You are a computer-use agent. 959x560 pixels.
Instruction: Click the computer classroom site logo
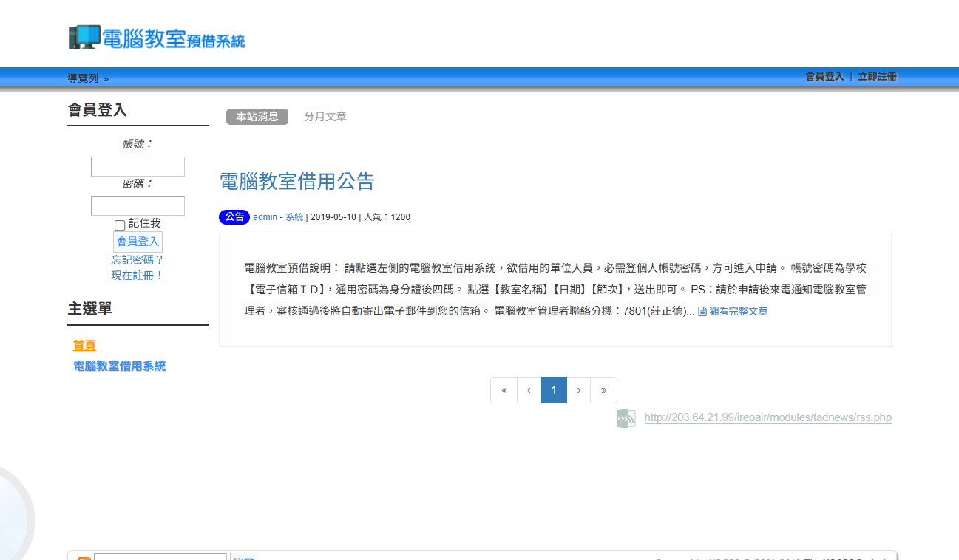[157, 37]
